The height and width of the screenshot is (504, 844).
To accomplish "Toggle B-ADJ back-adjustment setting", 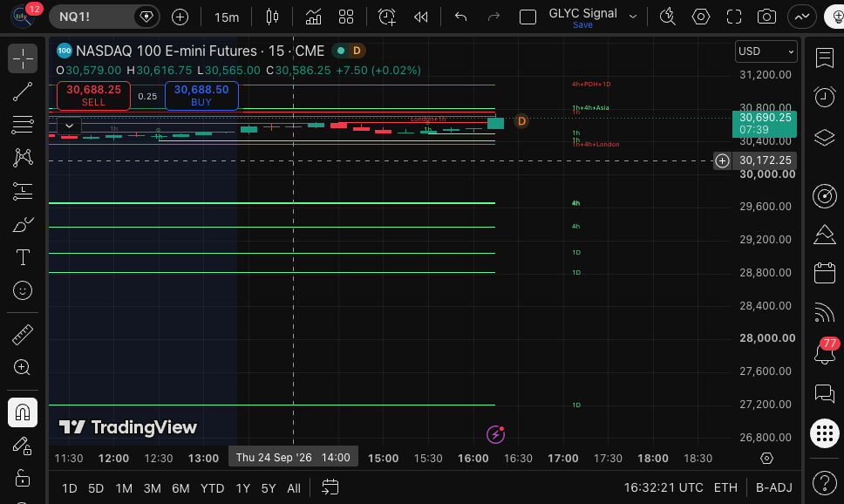I will 773,487.
